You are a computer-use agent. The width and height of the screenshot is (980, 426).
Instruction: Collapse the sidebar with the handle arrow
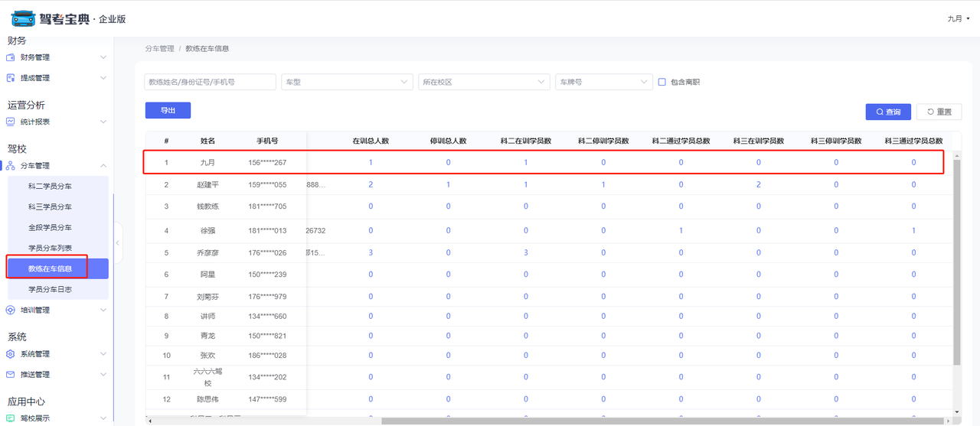[x=118, y=242]
